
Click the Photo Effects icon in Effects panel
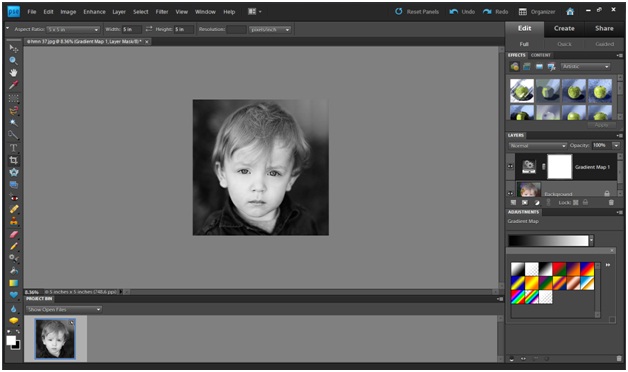pos(539,66)
